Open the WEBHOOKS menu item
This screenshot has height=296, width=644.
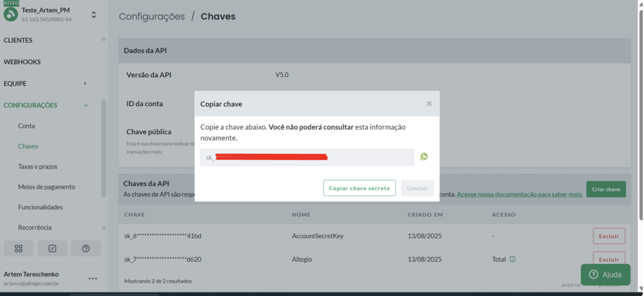tap(22, 62)
